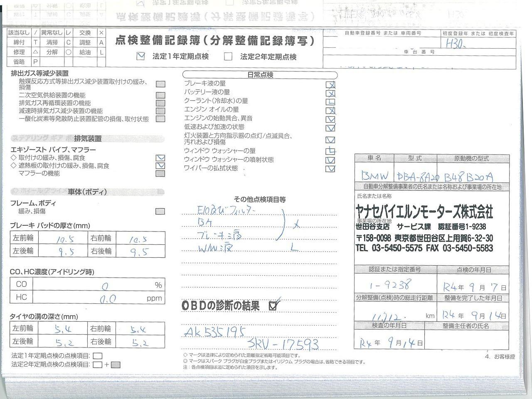Check the 法定1年定期点検 checkbox
The width and height of the screenshot is (532, 399).
pyautogui.click(x=141, y=56)
